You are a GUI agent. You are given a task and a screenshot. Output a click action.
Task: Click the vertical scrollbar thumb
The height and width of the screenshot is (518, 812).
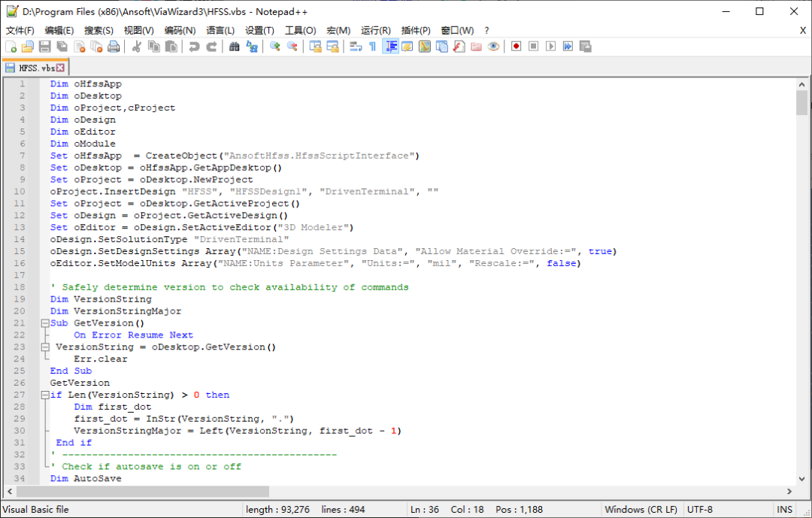[801, 102]
